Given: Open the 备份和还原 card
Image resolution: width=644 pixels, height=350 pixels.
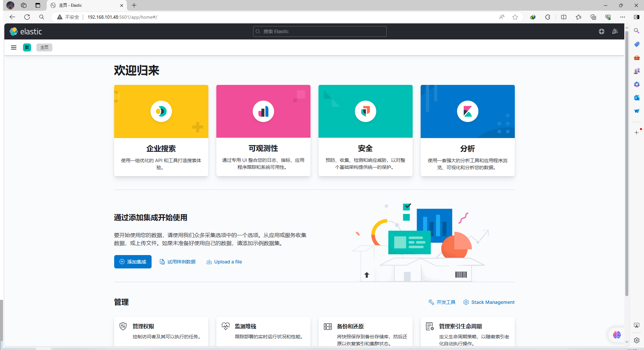Looking at the screenshot, I should pos(366,332).
